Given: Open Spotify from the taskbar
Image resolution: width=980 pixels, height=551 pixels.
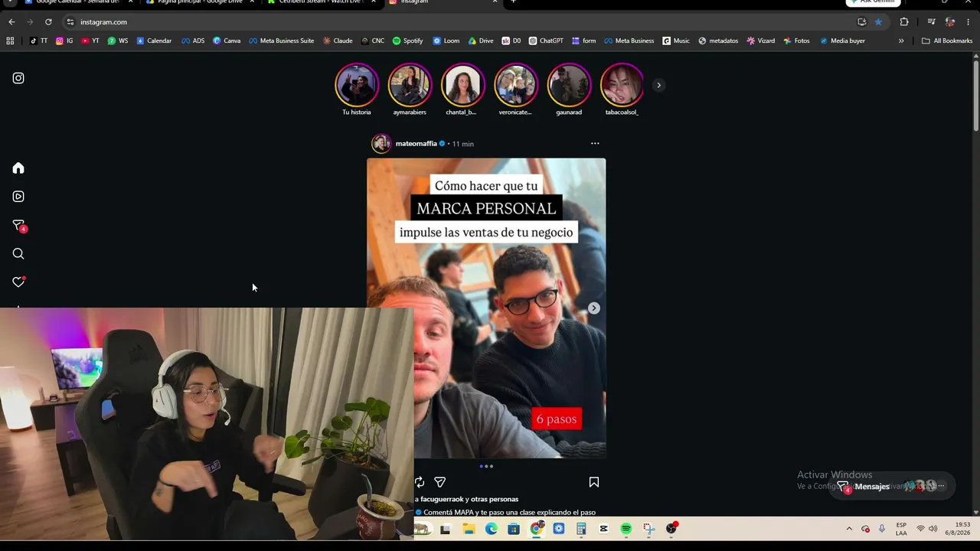Looking at the screenshot, I should coord(626,529).
